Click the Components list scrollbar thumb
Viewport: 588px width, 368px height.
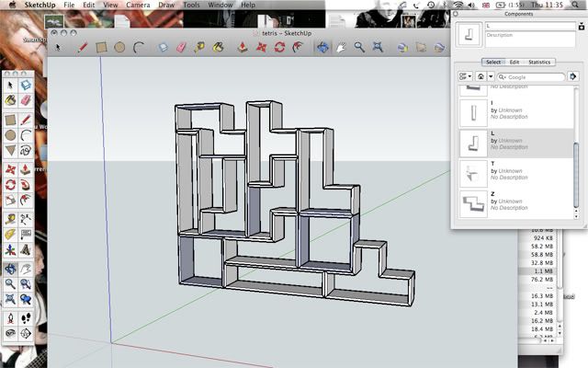pos(576,175)
